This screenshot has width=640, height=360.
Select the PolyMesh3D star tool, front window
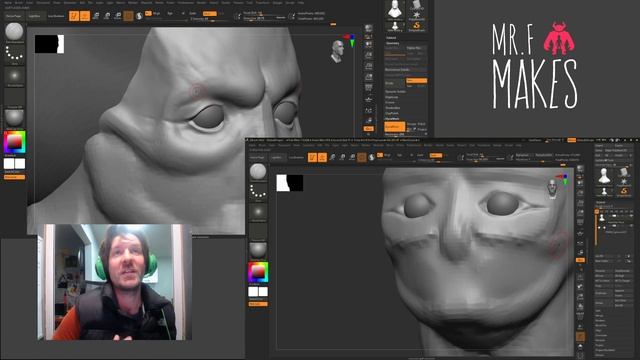point(624,182)
